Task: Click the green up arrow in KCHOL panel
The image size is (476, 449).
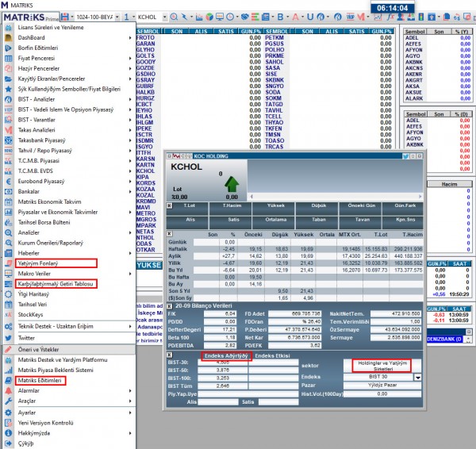Action: pos(232,184)
